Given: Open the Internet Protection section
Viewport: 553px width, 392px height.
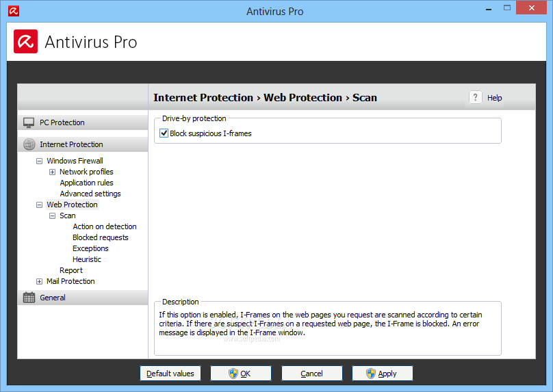Looking at the screenshot, I should [83, 144].
